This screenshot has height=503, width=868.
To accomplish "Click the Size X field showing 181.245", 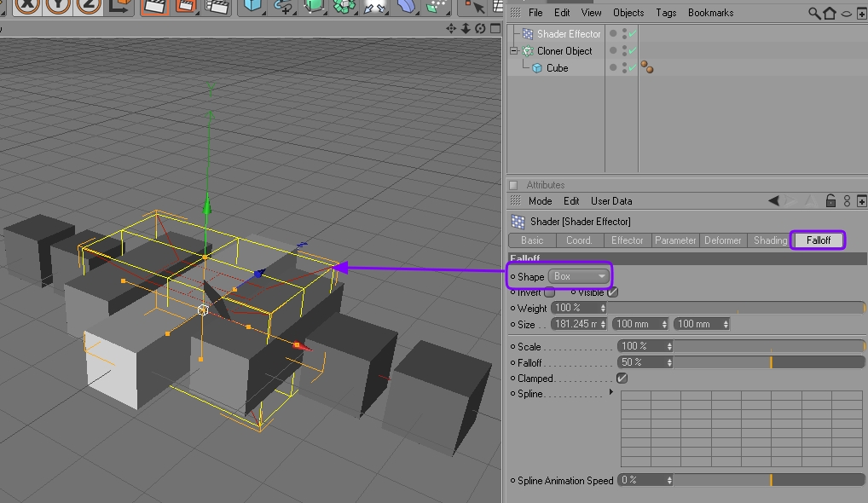I will click(578, 324).
